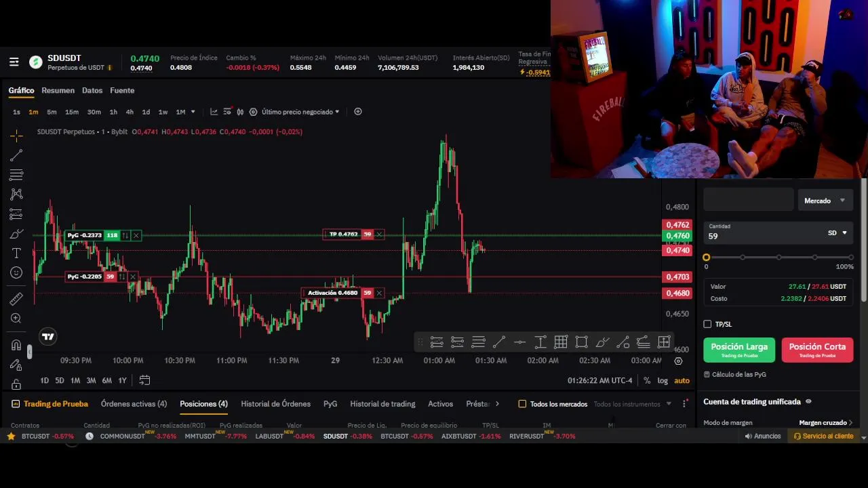The width and height of the screenshot is (868, 488).
Task: Open the SD quantity unit dropdown
Action: tap(837, 233)
